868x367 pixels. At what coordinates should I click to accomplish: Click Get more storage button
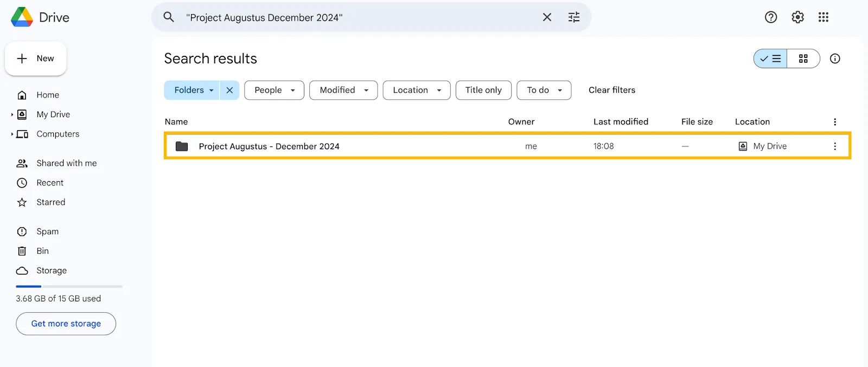click(66, 324)
